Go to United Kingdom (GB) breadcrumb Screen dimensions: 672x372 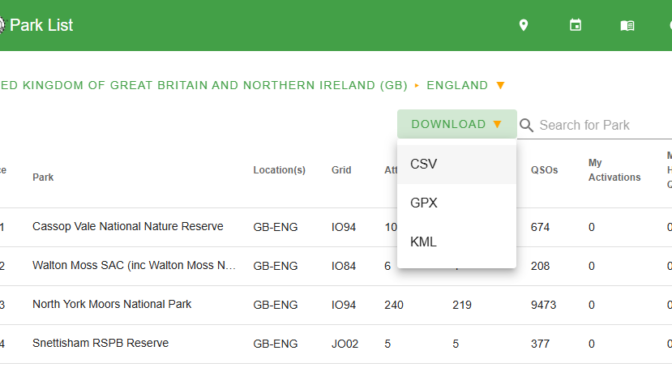click(204, 85)
